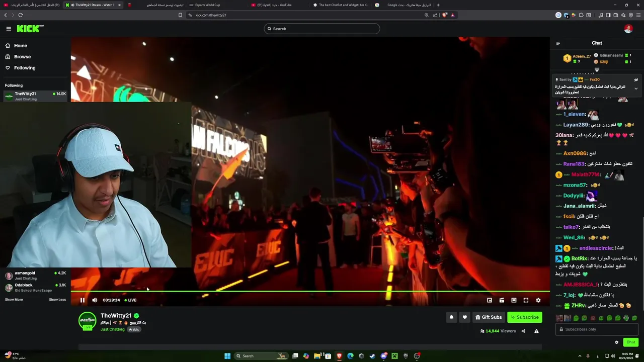
Task: Subscribe to TheWitty21
Action: tap(524, 317)
